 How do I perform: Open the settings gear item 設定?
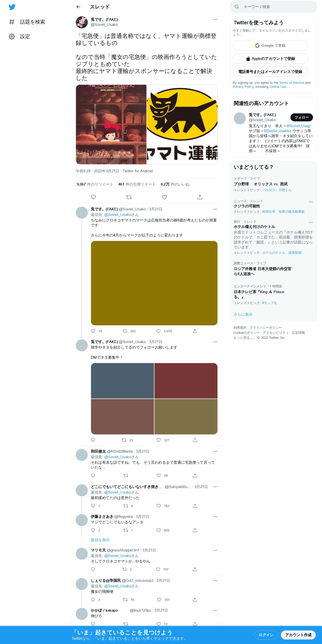(20, 36)
